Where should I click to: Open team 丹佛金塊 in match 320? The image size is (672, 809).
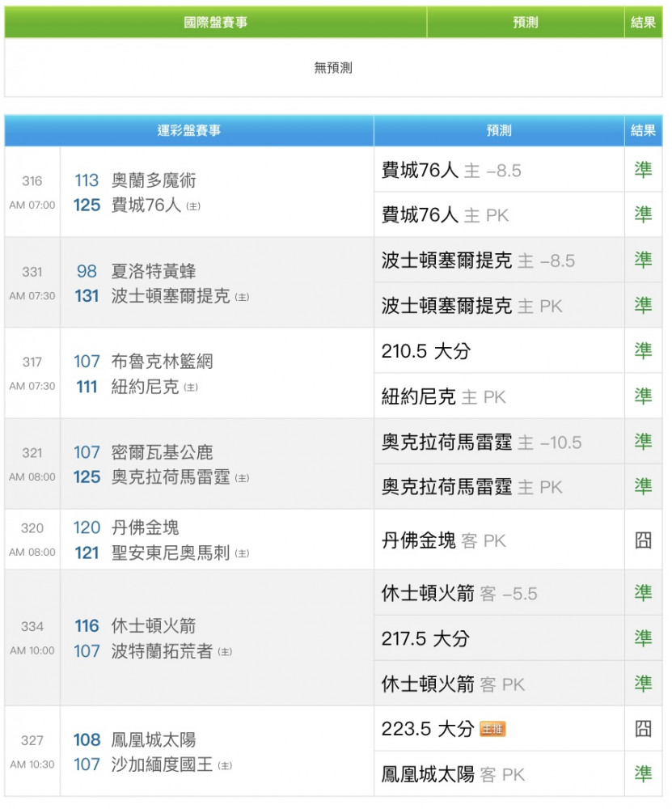point(145,527)
